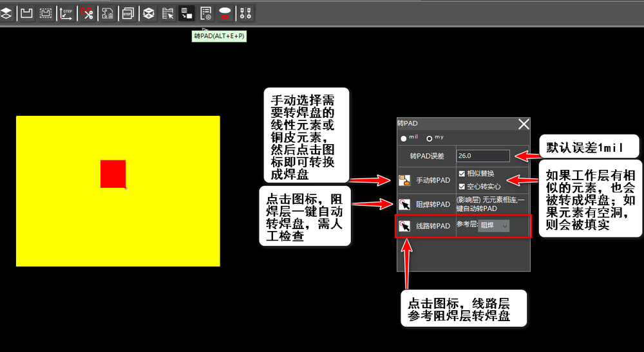Select the red square on canvas
This screenshot has height=352, width=644.
tap(113, 174)
